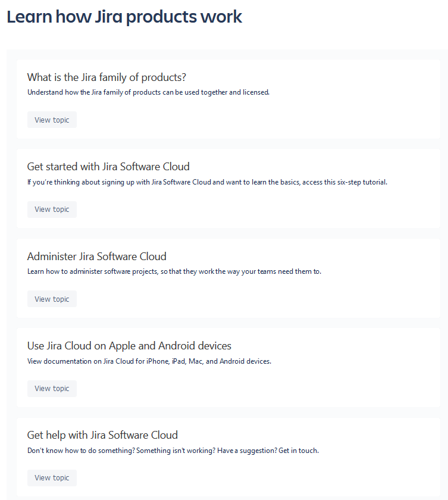The height and width of the screenshot is (500, 448).
Task: Click description mentioning the six-step tutorial
Action: coord(207,182)
